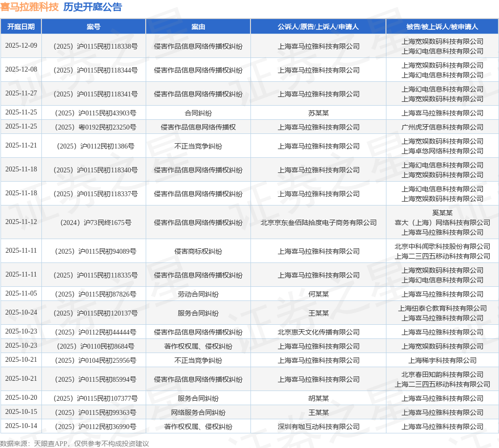Click the 网络服务合同纠纷 cause cell
Screen dimensions: 499x448
(198, 412)
